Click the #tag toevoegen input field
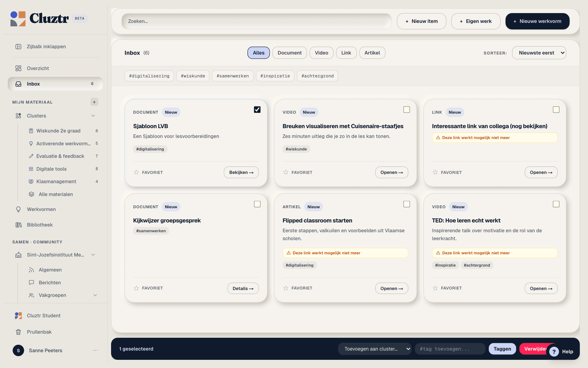 click(x=450, y=349)
